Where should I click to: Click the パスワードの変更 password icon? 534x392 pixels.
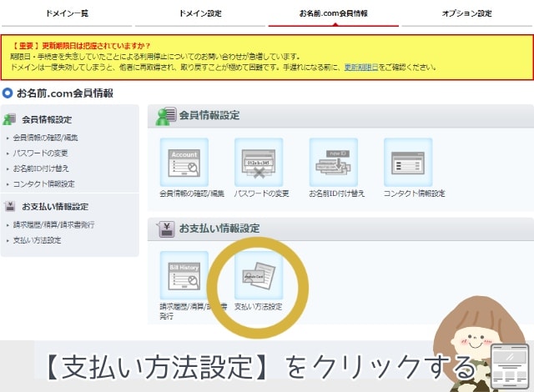pos(259,163)
